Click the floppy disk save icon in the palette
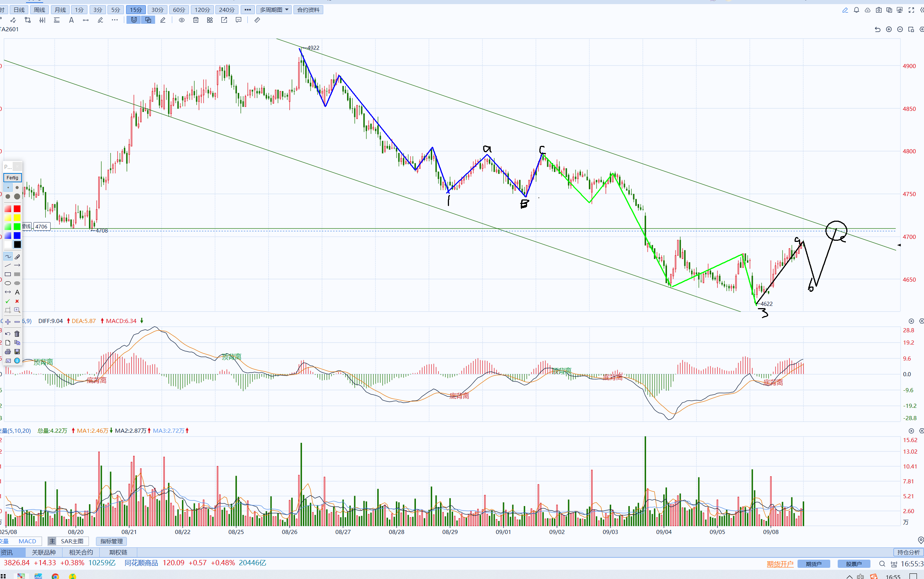The width and height of the screenshot is (924, 579). coord(17,352)
